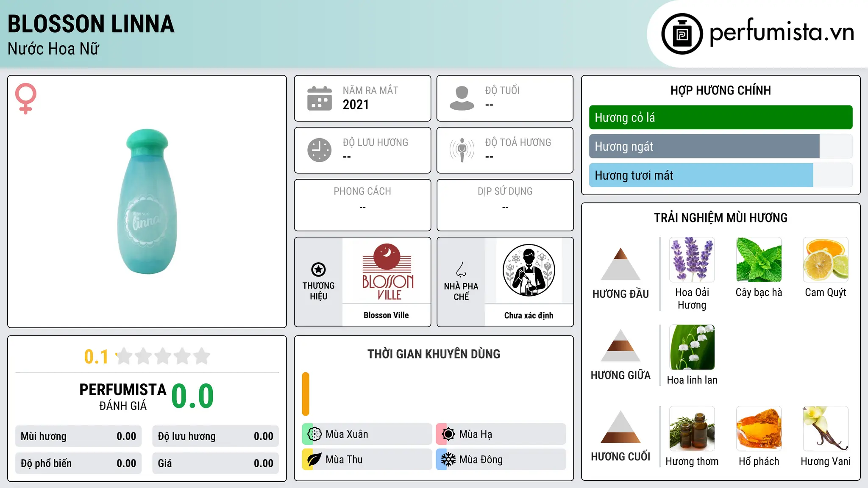The height and width of the screenshot is (488, 868).
Task: Select the Hương thơm note image
Action: (692, 429)
